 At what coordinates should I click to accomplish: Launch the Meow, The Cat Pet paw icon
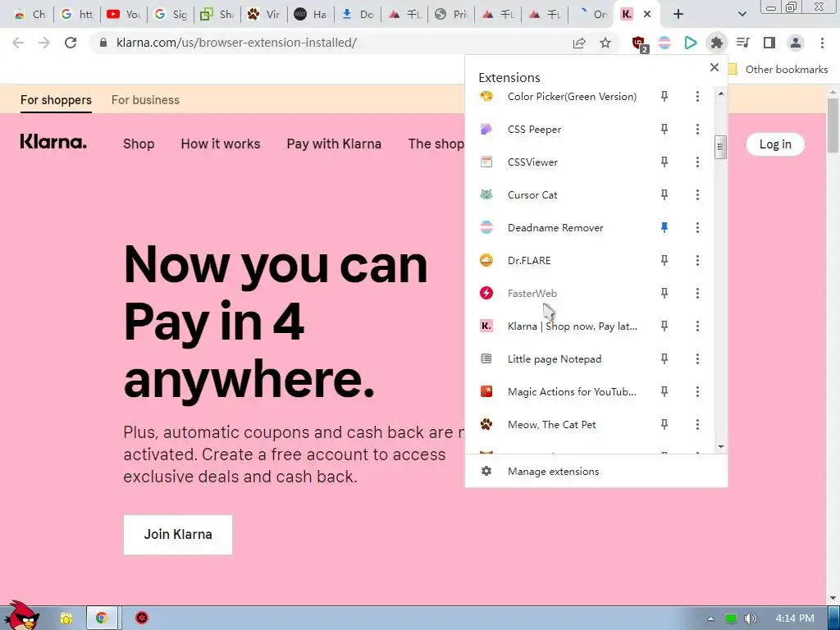click(486, 424)
